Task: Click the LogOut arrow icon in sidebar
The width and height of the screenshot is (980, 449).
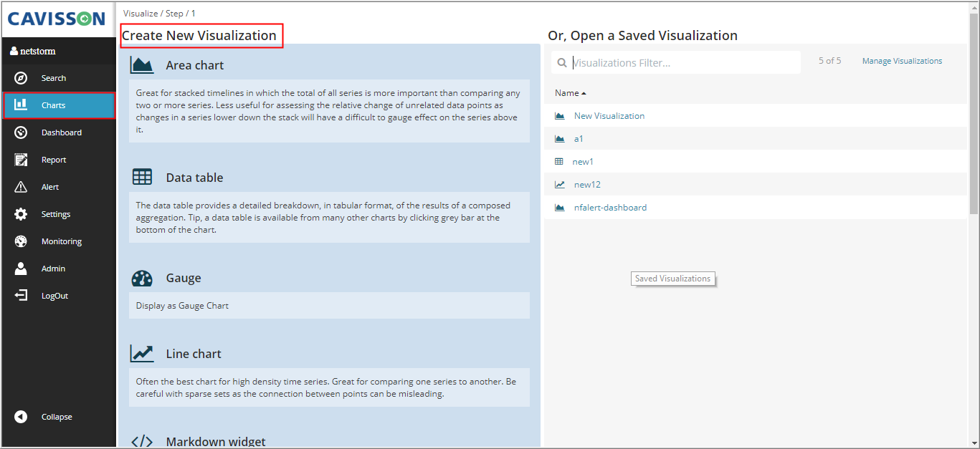Action: click(x=21, y=296)
